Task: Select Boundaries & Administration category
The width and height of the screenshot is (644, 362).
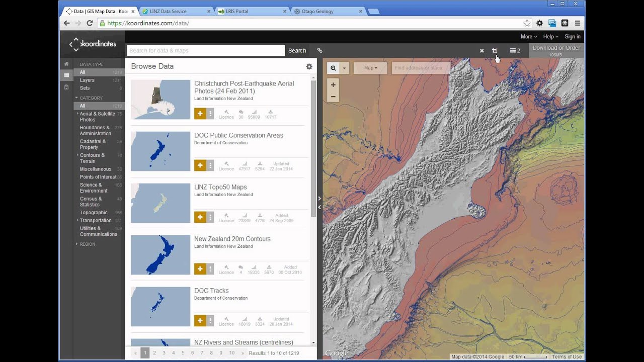Action: (x=96, y=131)
